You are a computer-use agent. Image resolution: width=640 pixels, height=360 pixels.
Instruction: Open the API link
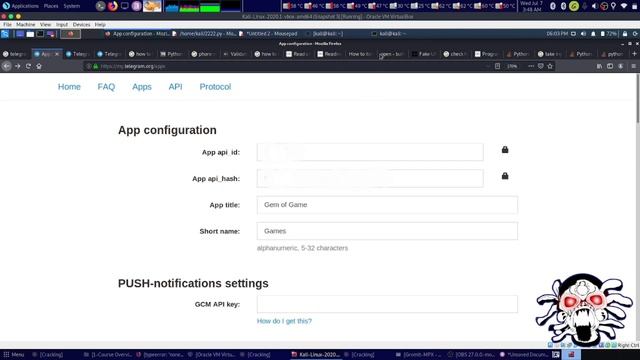point(176,87)
